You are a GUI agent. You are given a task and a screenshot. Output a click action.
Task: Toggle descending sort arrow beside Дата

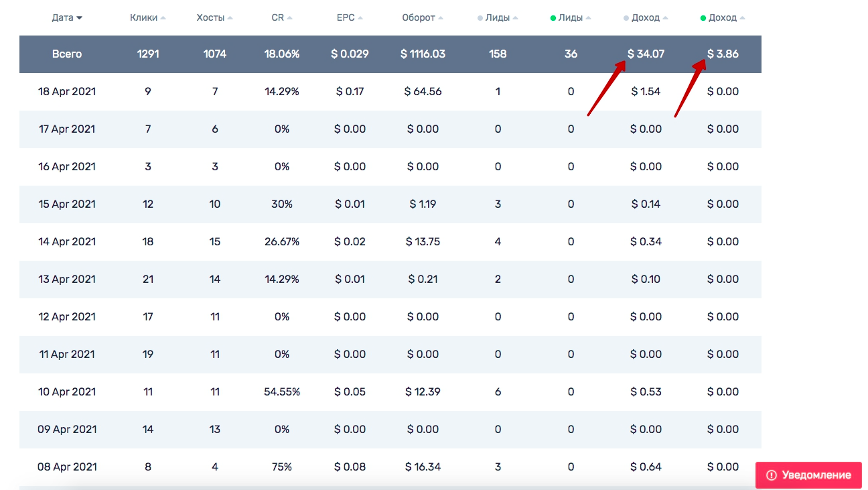pyautogui.click(x=80, y=18)
